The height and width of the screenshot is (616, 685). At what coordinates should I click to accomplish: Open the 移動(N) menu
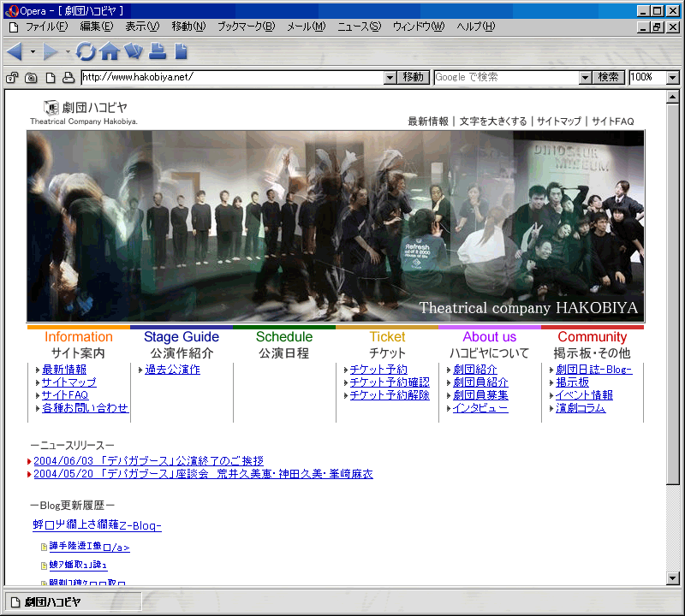[x=188, y=27]
